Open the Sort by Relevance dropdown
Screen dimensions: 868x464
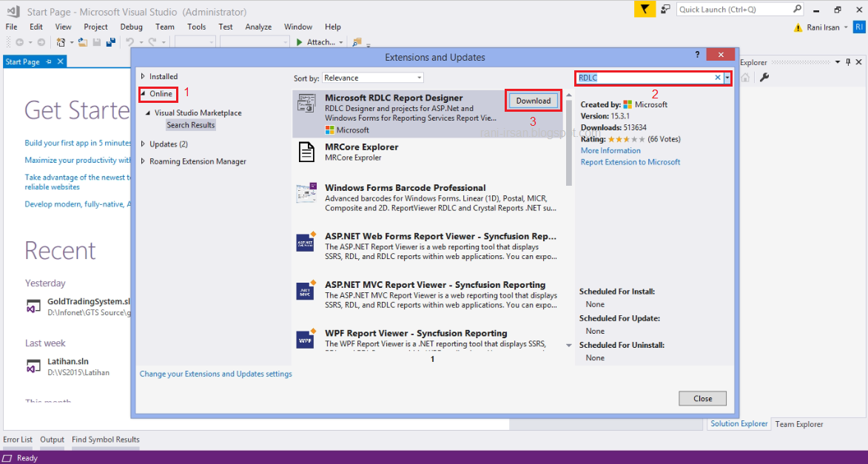pos(419,77)
